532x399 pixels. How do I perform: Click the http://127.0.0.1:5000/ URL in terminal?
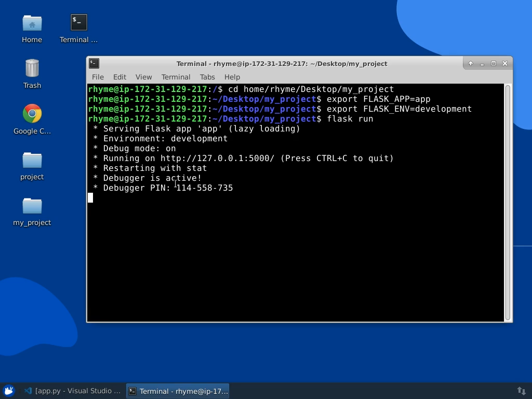217,158
